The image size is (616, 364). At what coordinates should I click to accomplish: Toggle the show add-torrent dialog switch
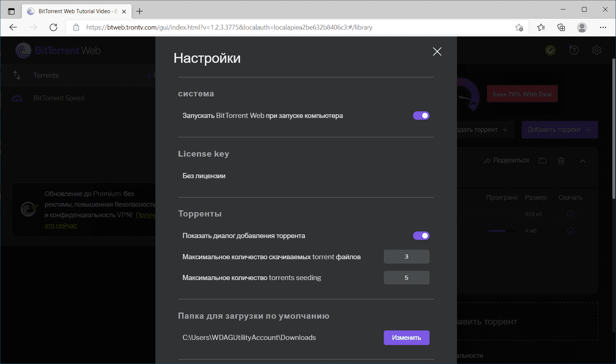421,236
